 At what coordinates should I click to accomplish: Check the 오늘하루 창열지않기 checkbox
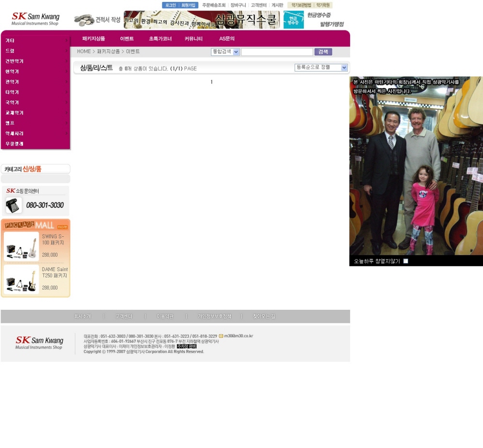click(406, 261)
